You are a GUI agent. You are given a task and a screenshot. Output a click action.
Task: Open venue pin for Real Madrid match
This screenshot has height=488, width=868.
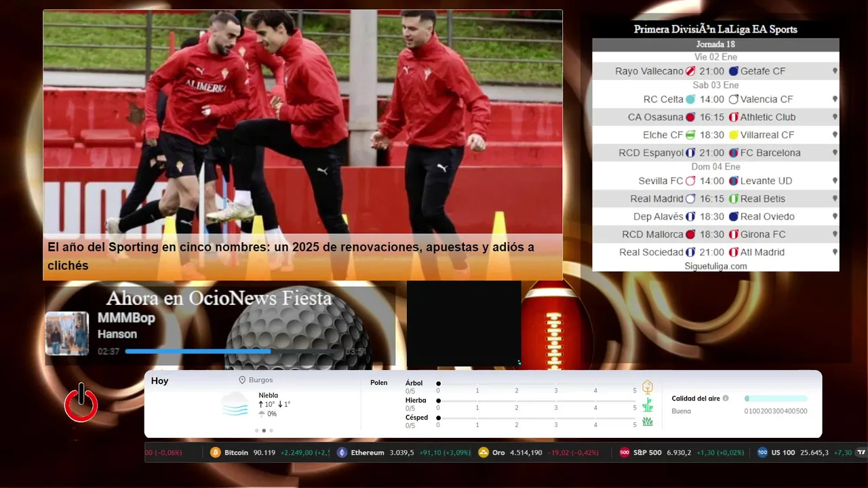tap(835, 199)
